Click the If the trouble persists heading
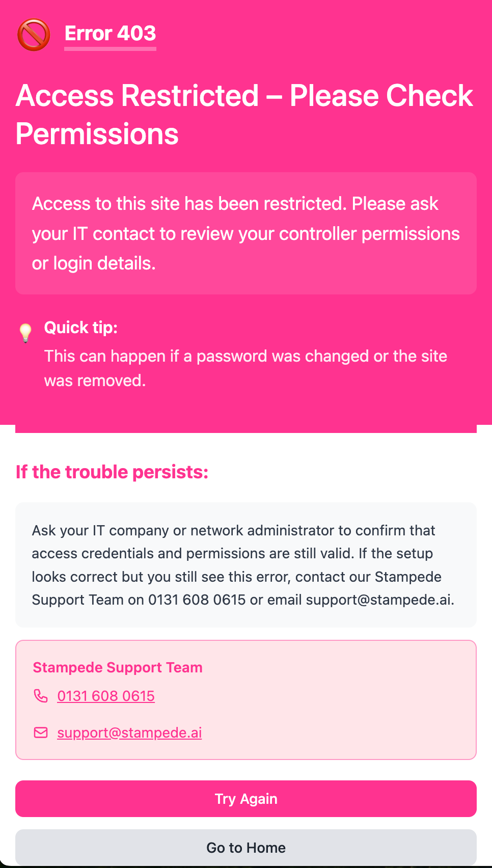The width and height of the screenshot is (492, 868). pyautogui.click(x=112, y=472)
